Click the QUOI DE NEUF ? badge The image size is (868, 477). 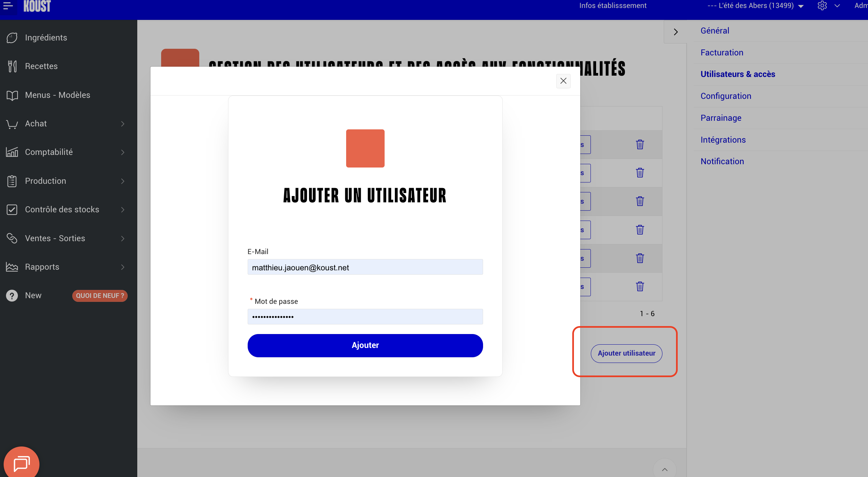pyautogui.click(x=100, y=296)
